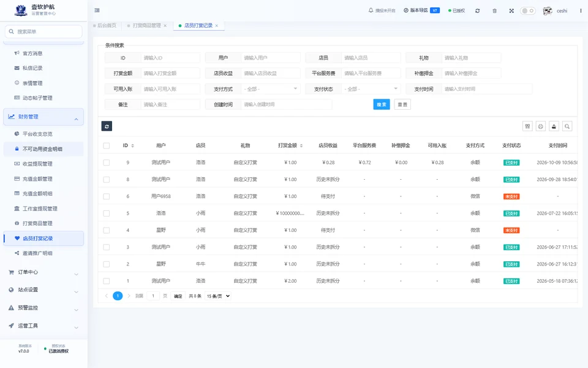Screen dimensions: 588x368
Task: Open 不可动用资金明细 in the sidebar
Action: coord(43,148)
